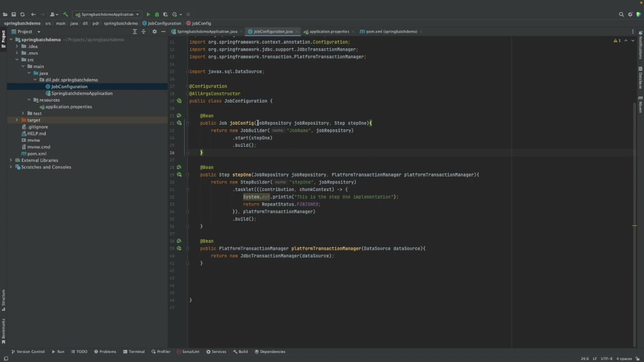Open Maven tool window on right strip
Image resolution: width=644 pixels, height=362 pixels.
(640, 104)
